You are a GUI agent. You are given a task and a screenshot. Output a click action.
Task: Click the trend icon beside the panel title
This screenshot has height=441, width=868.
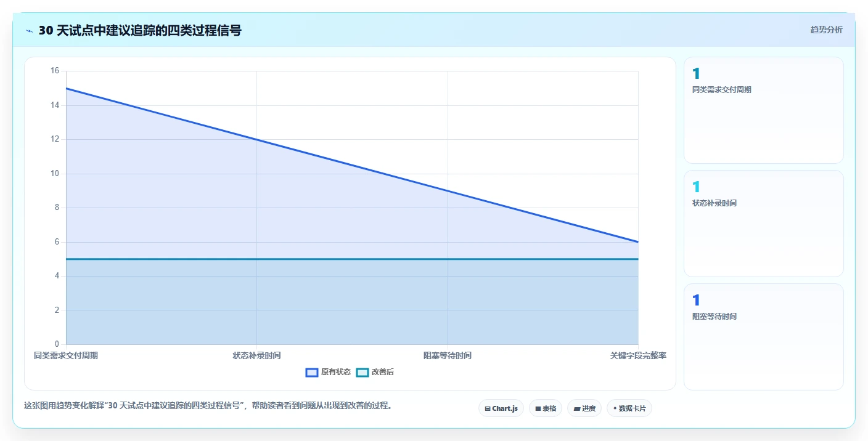[x=29, y=31]
